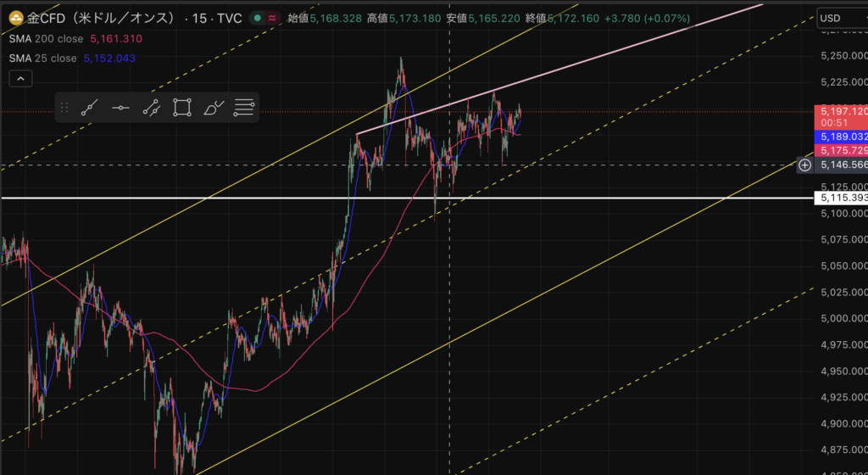Click the Fib retracement lines tool

coord(244,108)
